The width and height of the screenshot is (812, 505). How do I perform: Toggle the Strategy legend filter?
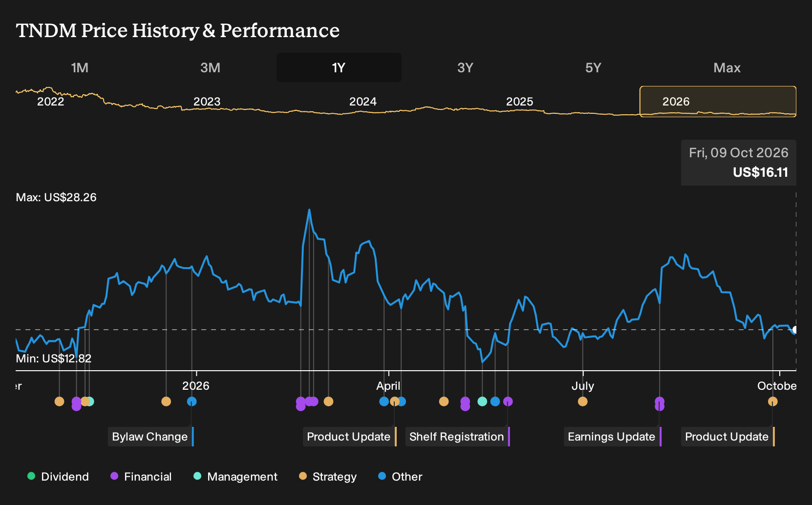[x=328, y=477]
